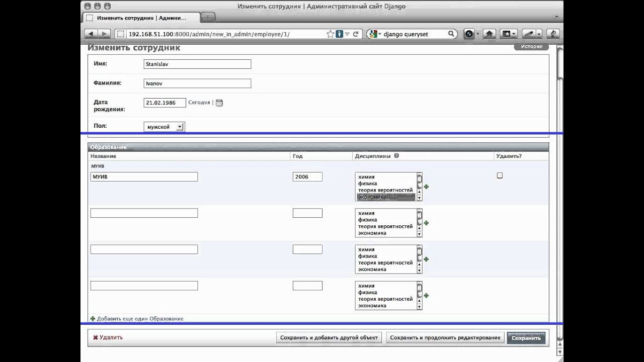Click the magnifier icon in search box

tap(451, 34)
